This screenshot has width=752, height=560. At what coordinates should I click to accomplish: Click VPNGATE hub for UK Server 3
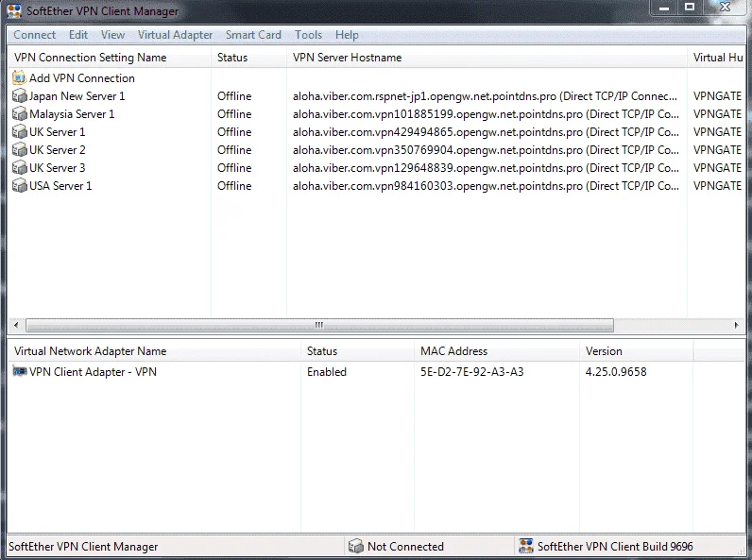717,168
